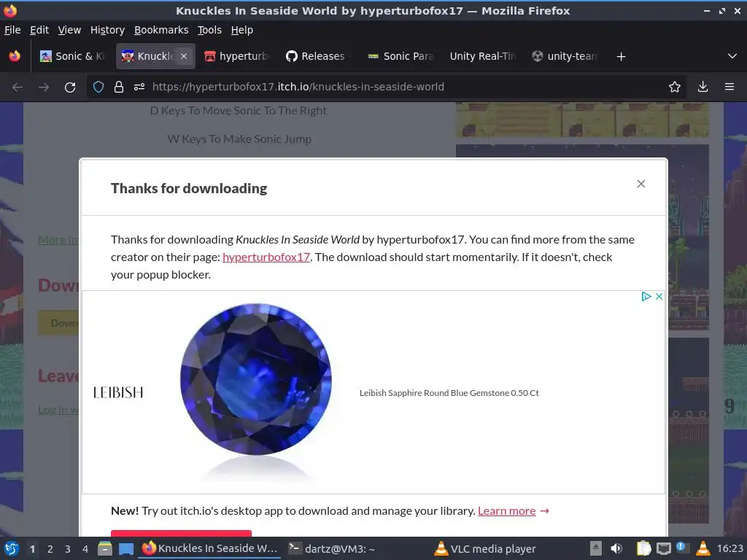Follow the Learn more link
The height and width of the screenshot is (560, 747).
coord(506,511)
